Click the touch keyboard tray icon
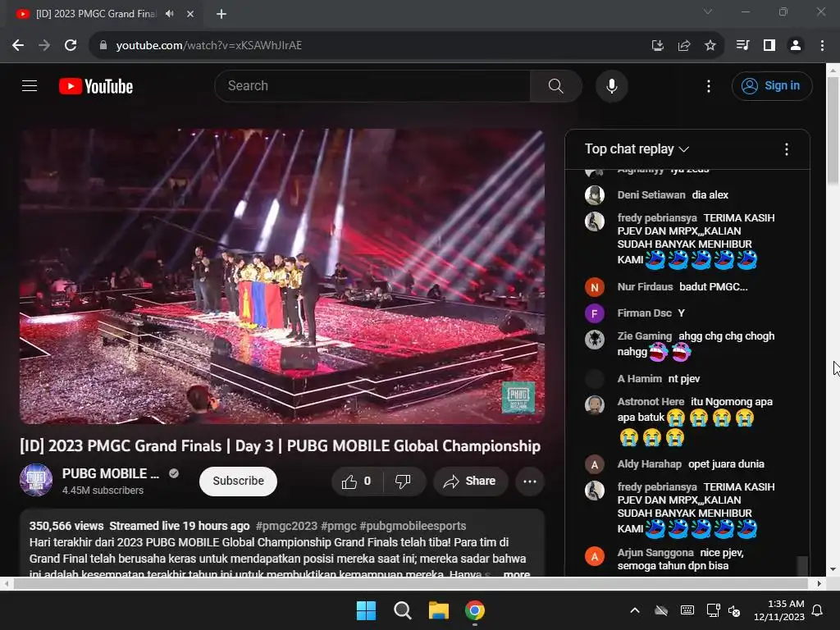The width and height of the screenshot is (840, 630). point(687,610)
